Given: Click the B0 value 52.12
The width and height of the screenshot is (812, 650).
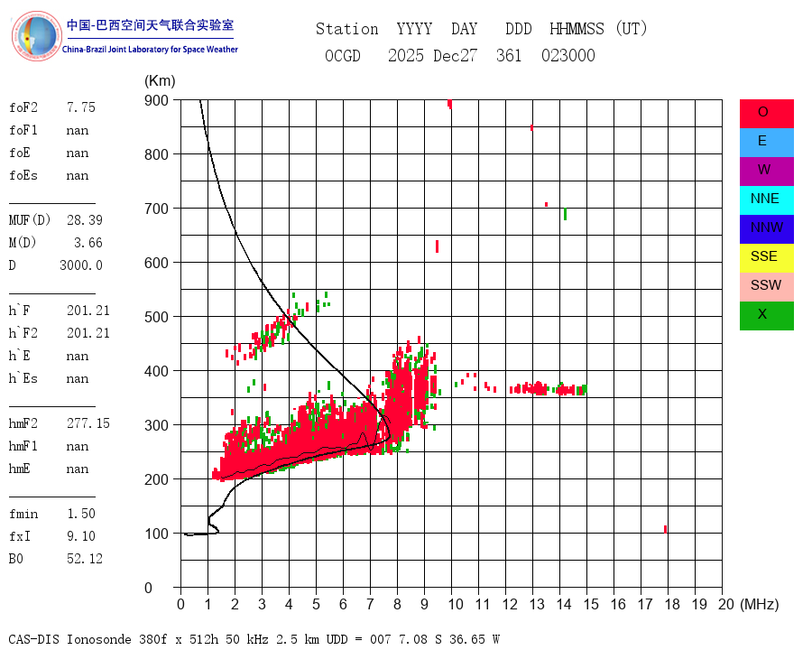Looking at the screenshot, I should (85, 559).
